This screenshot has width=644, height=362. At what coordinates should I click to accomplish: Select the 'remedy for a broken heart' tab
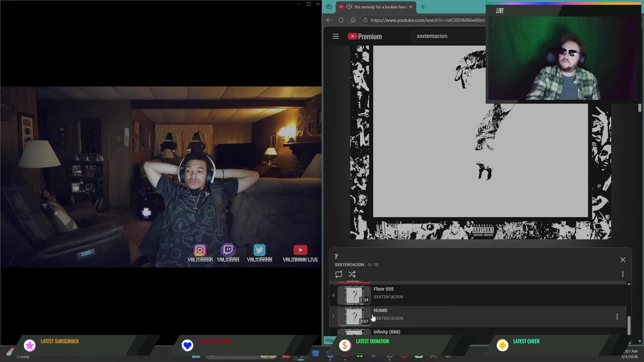(x=376, y=7)
